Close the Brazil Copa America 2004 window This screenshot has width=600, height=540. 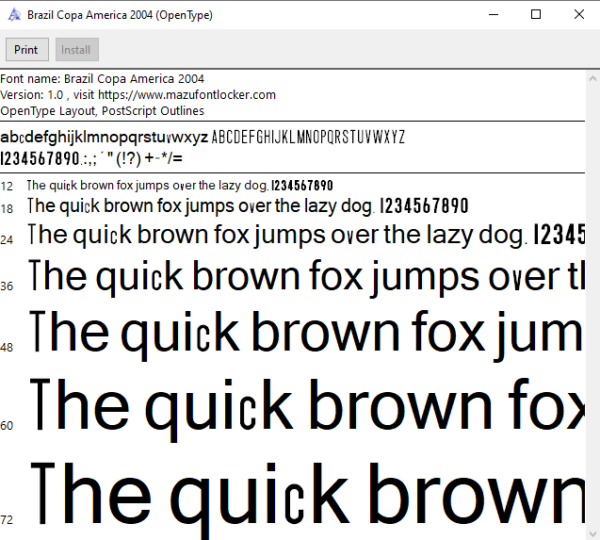click(x=579, y=15)
